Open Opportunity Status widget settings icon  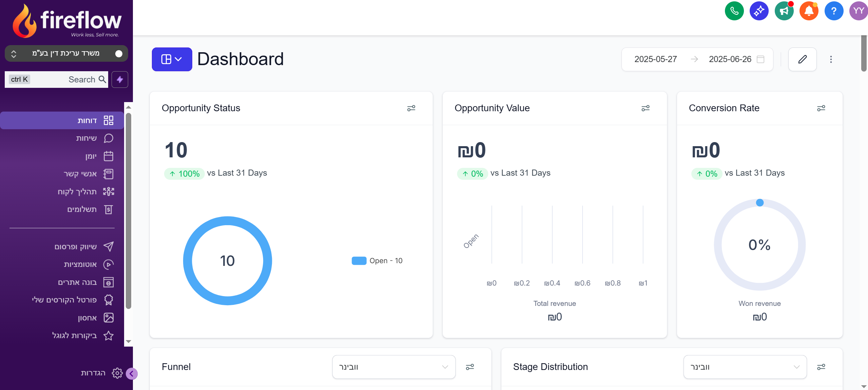[411, 108]
